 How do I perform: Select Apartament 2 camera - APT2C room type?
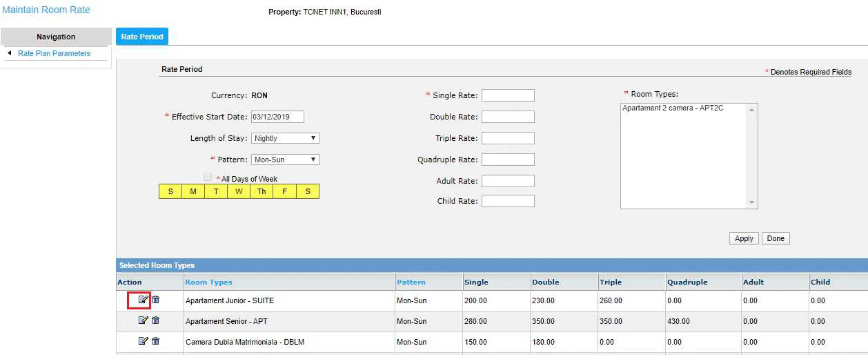(673, 108)
